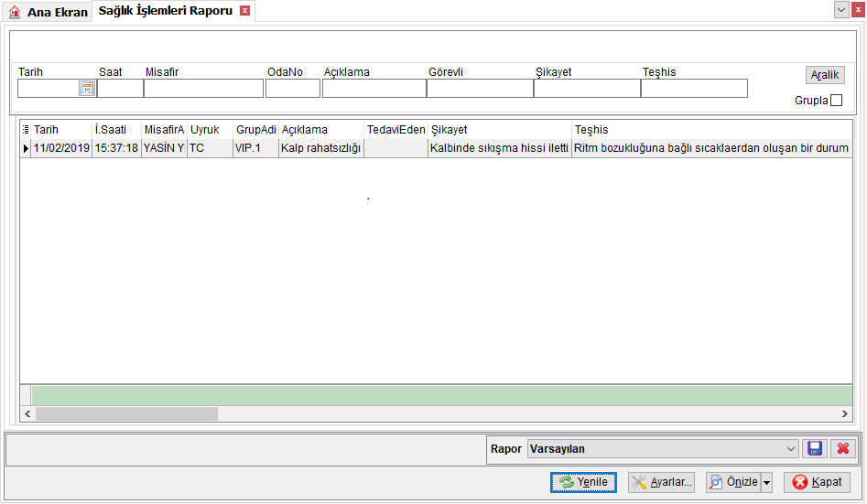867x504 pixels.
Task: Click the Uyruk column header
Action: pyautogui.click(x=211, y=129)
